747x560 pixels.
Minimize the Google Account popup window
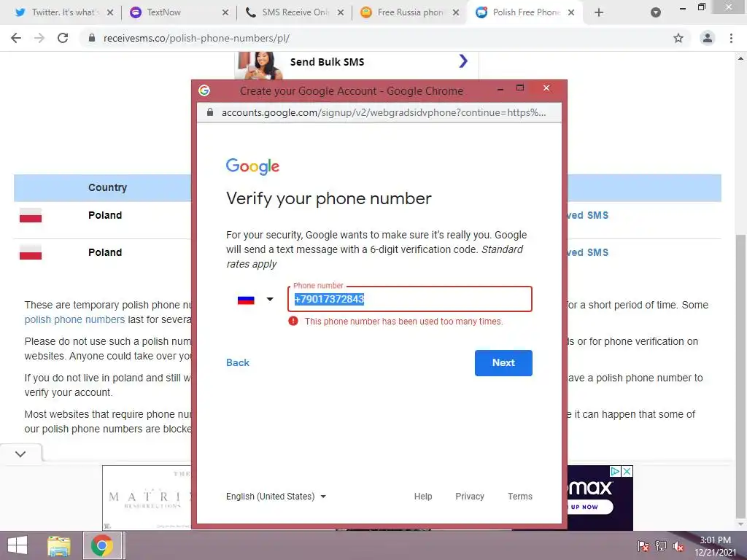(500, 88)
